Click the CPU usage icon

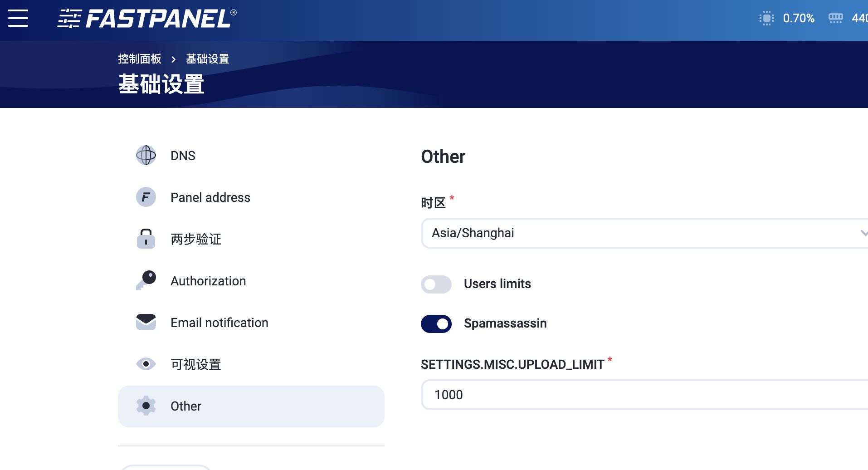[x=766, y=18]
